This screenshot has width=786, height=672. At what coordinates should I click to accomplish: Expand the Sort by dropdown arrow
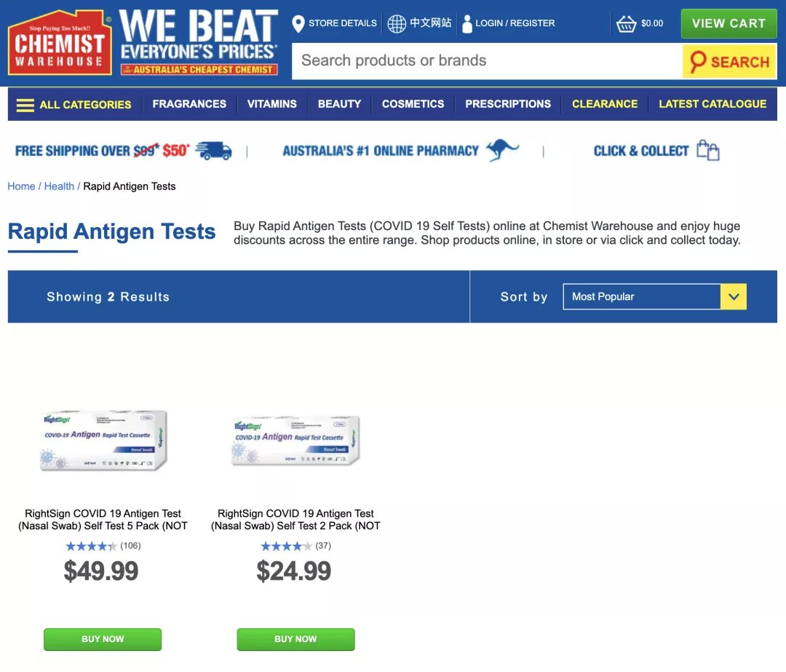(734, 297)
